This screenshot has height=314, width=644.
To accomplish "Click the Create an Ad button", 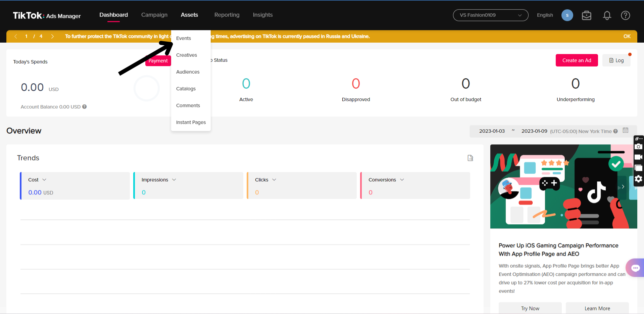I will click(577, 60).
